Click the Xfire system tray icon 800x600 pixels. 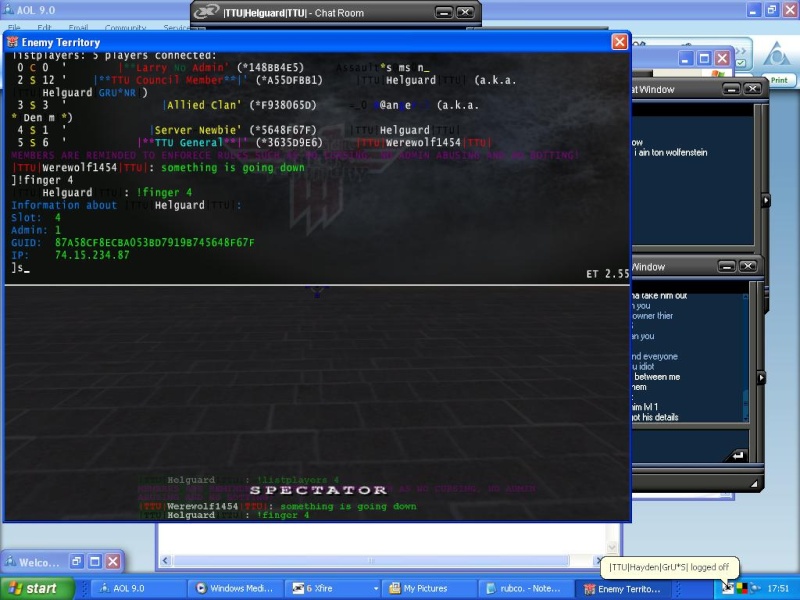click(x=728, y=588)
